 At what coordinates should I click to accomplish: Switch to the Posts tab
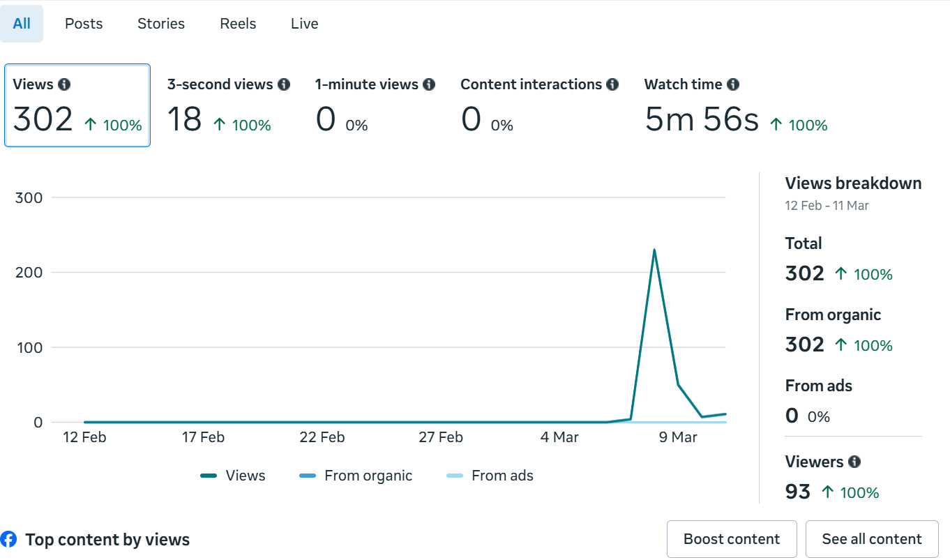pos(84,24)
